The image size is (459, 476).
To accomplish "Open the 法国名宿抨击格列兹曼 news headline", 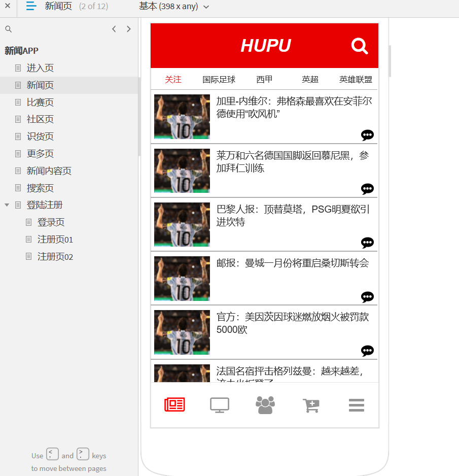I will (x=290, y=375).
